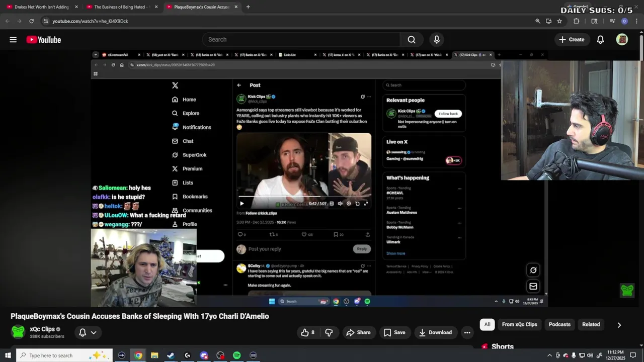This screenshot has width=644, height=362.
Task: Open the volume tray icon
Action: (590, 355)
